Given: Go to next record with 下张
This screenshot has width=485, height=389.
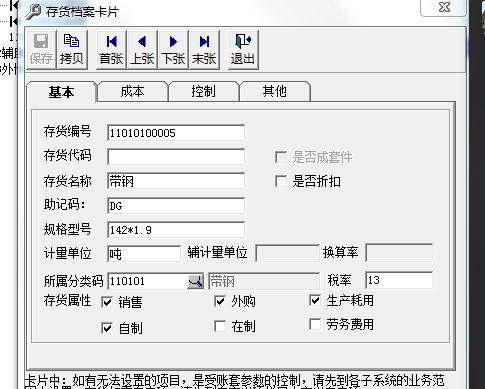Looking at the screenshot, I should 173,50.
